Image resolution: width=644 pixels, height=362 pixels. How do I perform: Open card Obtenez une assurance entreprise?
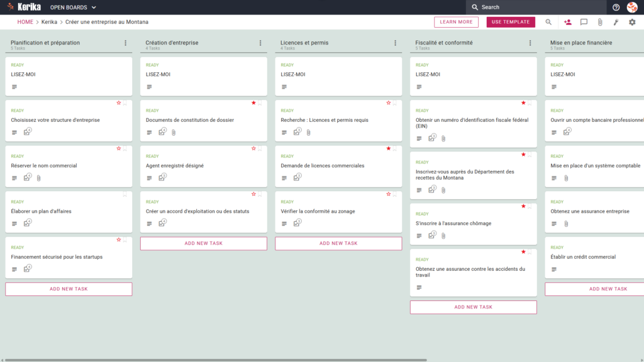coord(594,212)
